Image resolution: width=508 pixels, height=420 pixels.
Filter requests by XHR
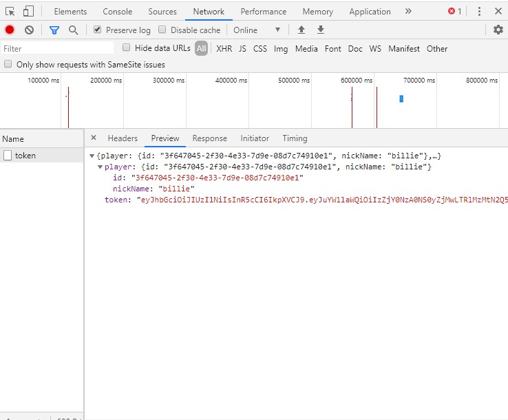click(x=224, y=49)
